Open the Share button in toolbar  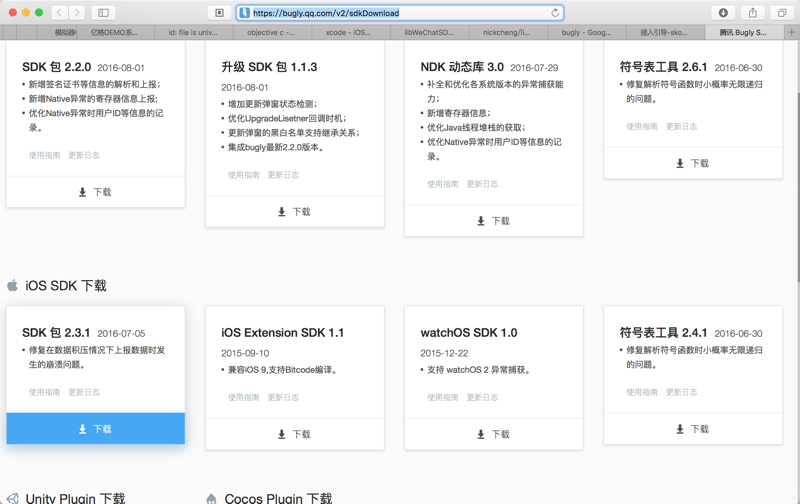tap(753, 13)
